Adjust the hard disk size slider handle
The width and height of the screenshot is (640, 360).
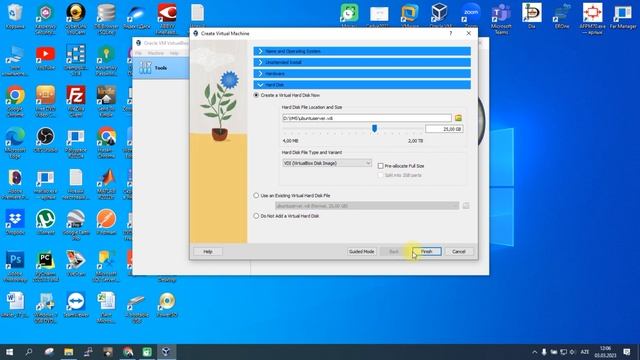pyautogui.click(x=374, y=129)
